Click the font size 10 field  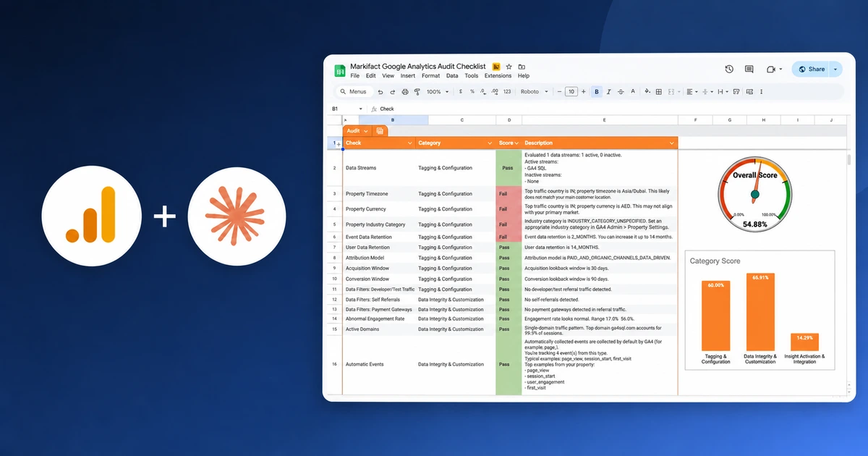(x=571, y=92)
